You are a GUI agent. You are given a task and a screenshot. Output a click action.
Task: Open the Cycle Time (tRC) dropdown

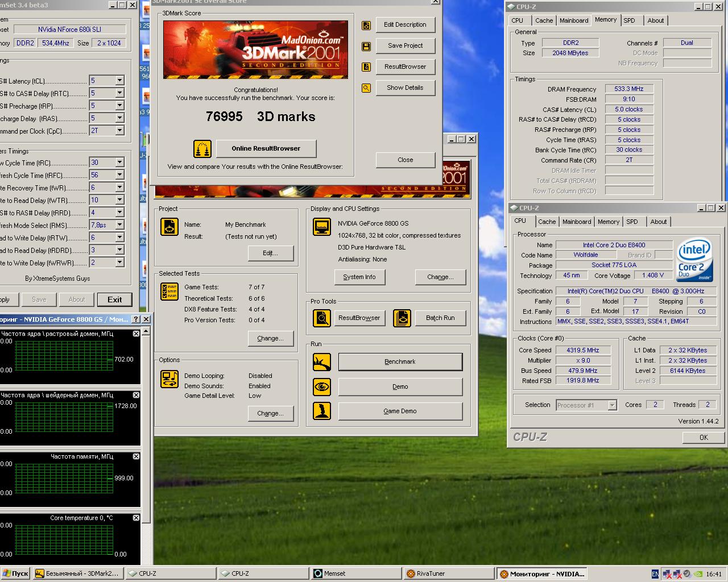[x=119, y=163]
